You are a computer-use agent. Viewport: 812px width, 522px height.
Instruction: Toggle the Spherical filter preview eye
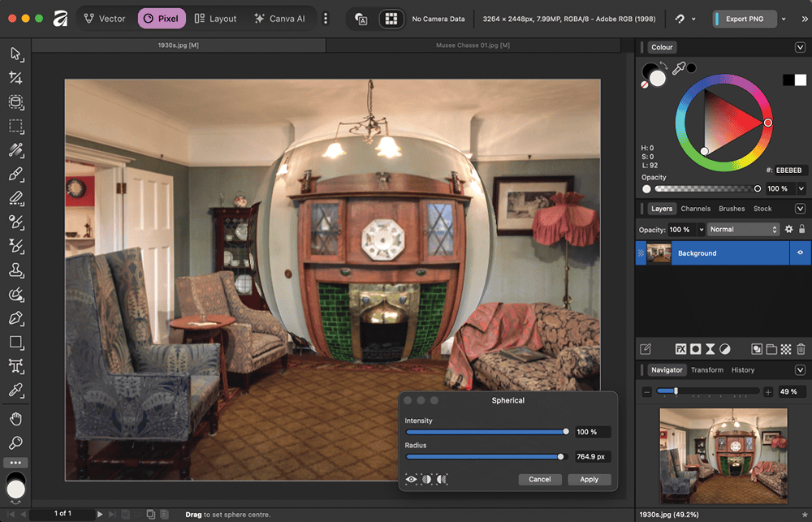(x=412, y=480)
